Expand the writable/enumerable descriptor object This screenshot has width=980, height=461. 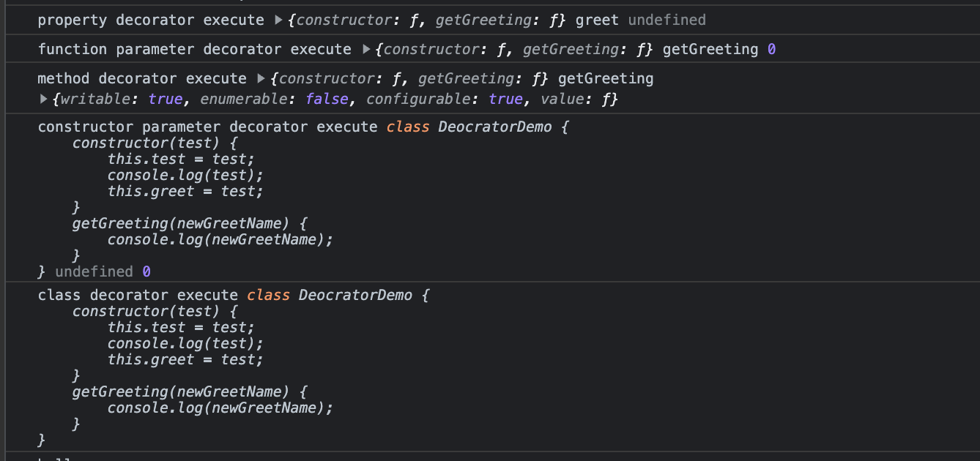(x=43, y=99)
